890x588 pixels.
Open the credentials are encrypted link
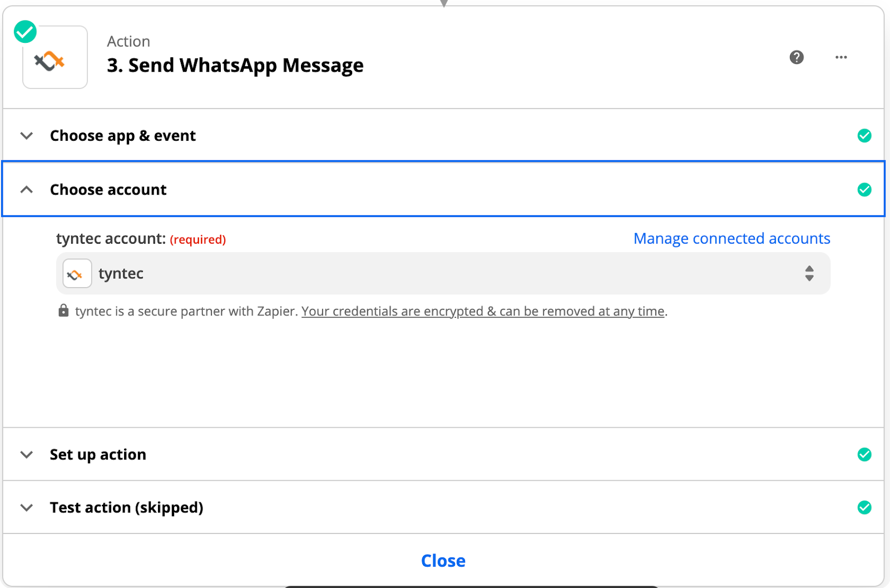pos(483,311)
